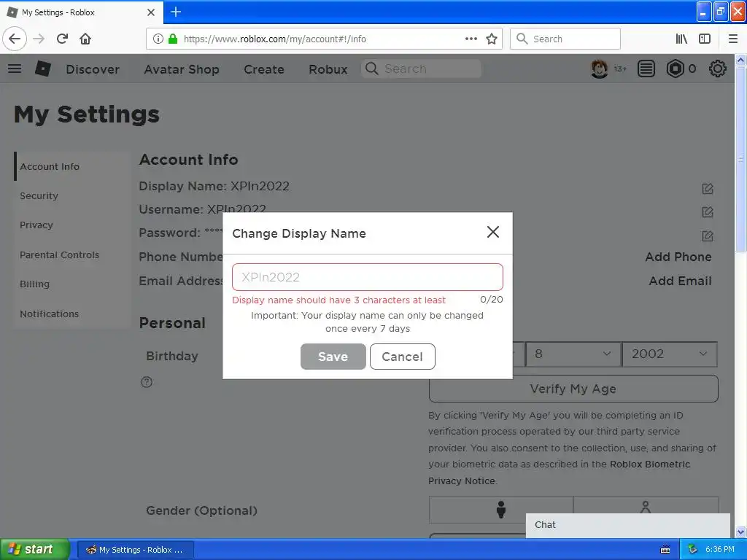747x560 pixels.
Task: Click the Save button in dialog
Action: 333,357
